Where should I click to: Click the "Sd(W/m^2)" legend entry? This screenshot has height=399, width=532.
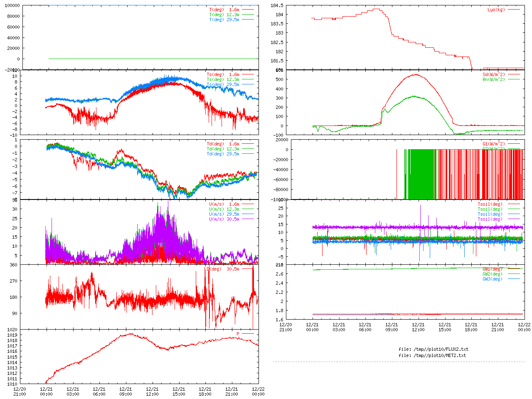(493, 74)
